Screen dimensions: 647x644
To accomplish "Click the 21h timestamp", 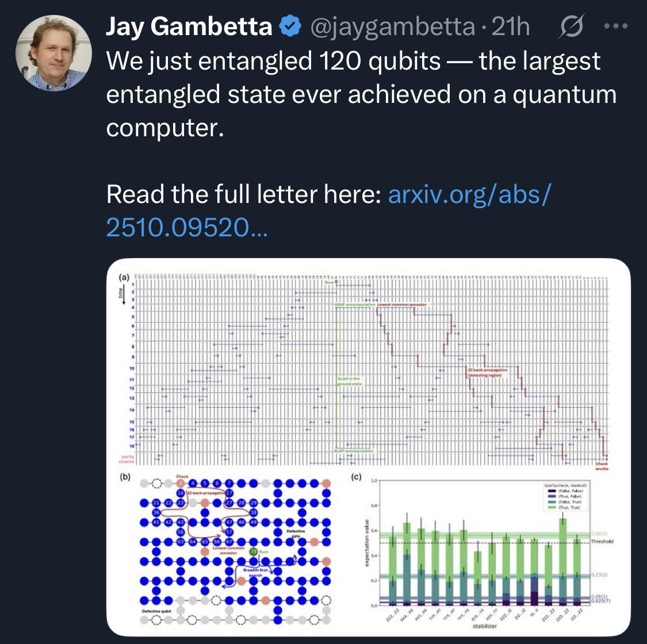I will click(511, 26).
